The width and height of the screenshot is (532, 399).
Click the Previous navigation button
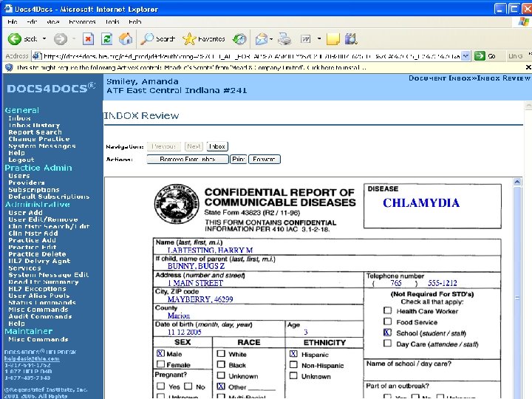163,146
